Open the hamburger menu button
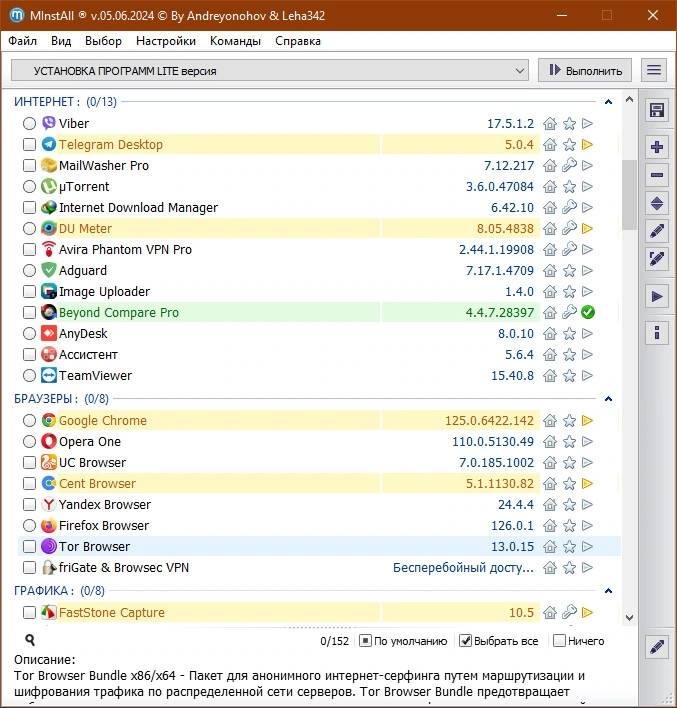 coord(654,70)
